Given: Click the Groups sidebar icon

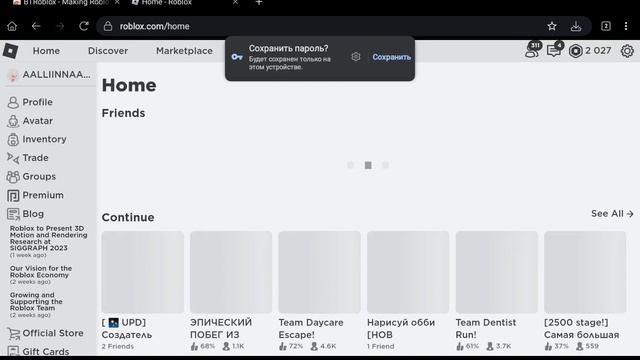Looking at the screenshot, I should pos(13,177).
